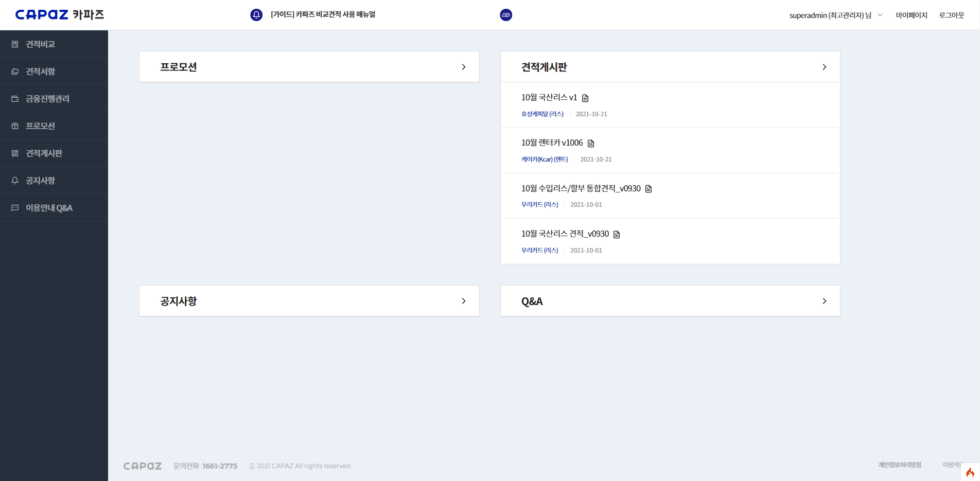Open 견적게시판 card via its chevron arrow

(x=825, y=67)
